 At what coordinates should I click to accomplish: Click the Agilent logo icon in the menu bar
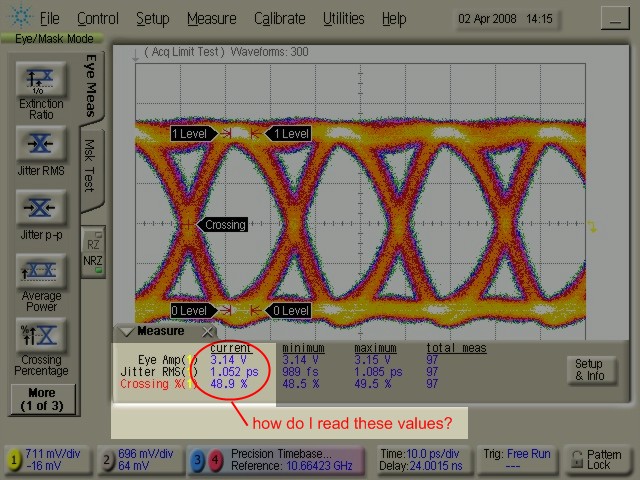point(19,18)
